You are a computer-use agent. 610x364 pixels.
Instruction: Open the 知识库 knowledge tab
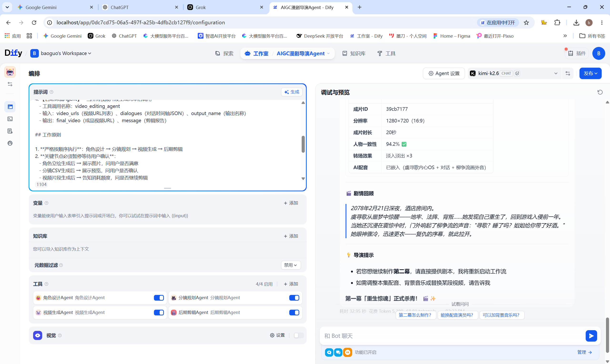coord(354,53)
